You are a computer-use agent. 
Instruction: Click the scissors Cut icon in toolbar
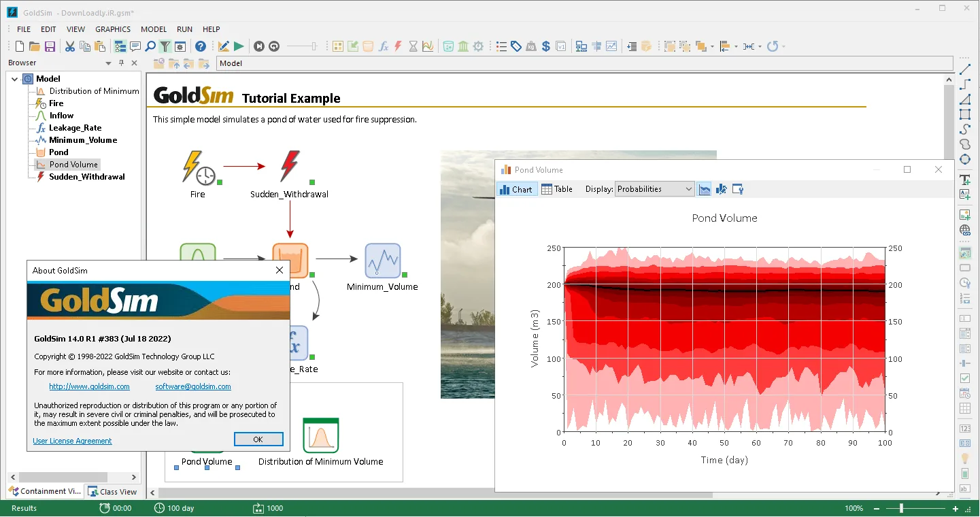70,46
